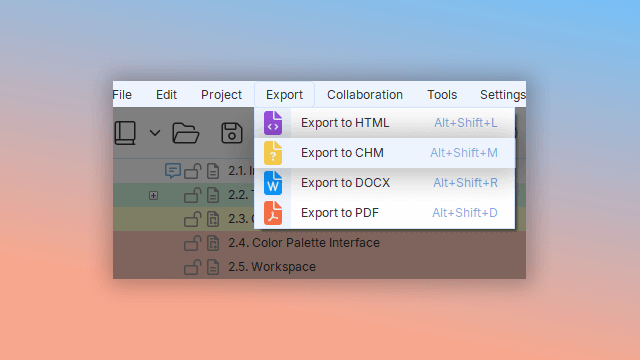The height and width of the screenshot is (360, 640).
Task: Click page icon of 2.5 Workspace
Action: click(x=213, y=267)
